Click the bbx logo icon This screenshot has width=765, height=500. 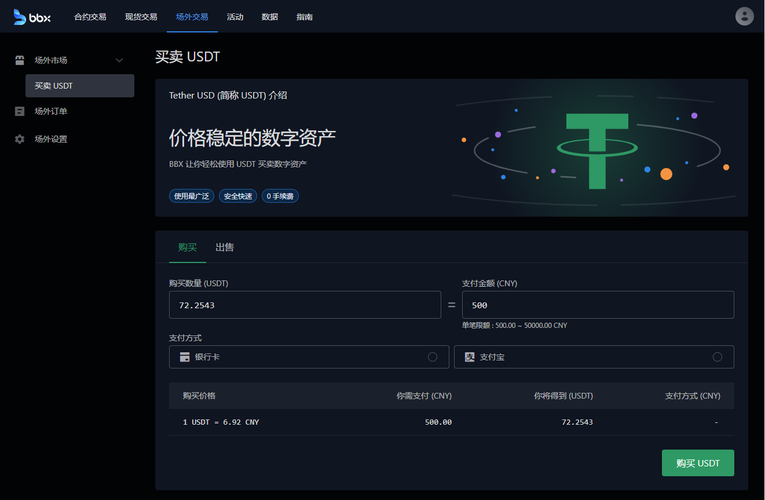pos(20,17)
